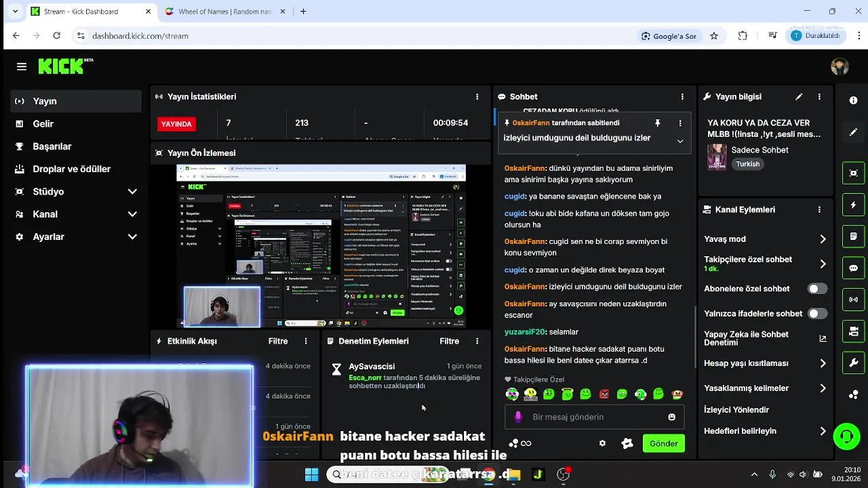This screenshot has width=868, height=488.
Task: Open pinned message three-dot menu
Action: pyautogui.click(x=680, y=123)
